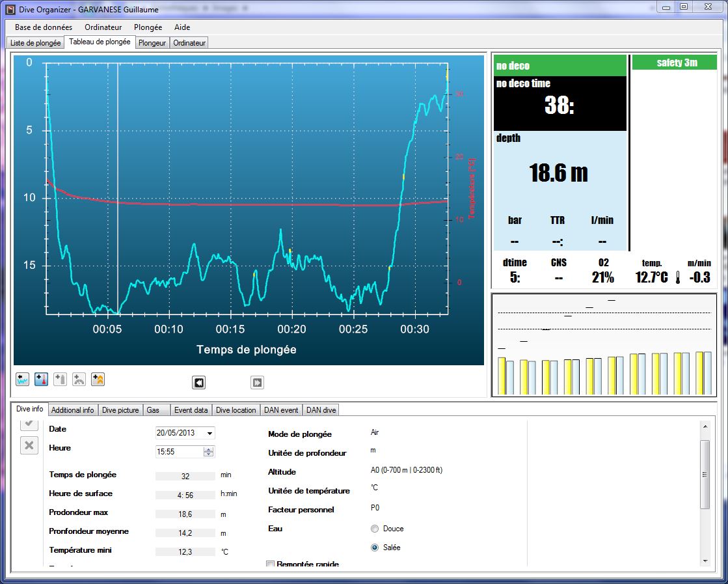Click the add gauge consumption curve icon

pos(79,380)
